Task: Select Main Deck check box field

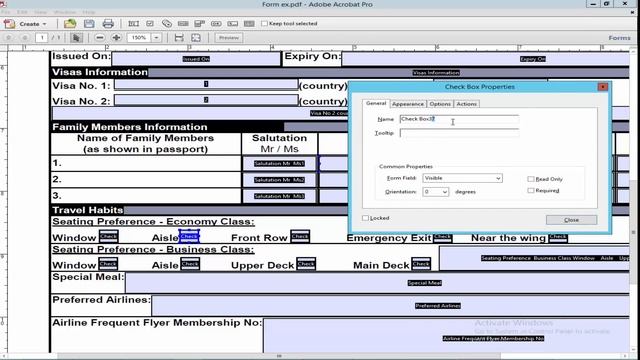Action: click(x=421, y=264)
